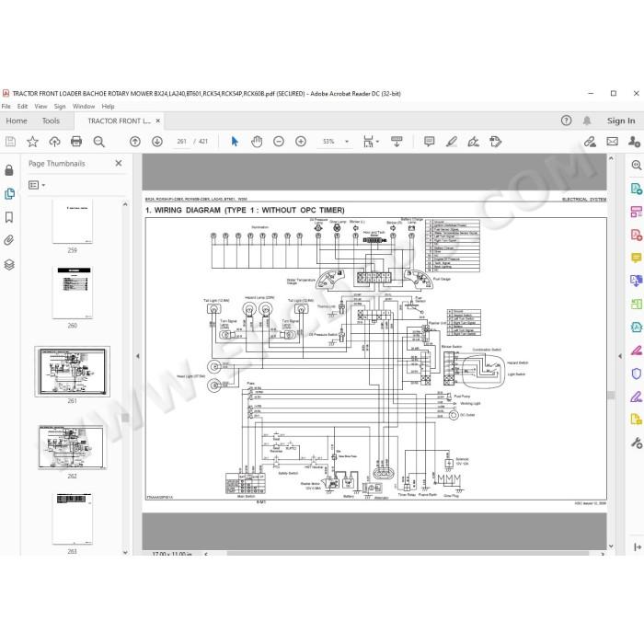Toggle the Layers panel icon
The width and height of the screenshot is (644, 644).
click(x=9, y=265)
